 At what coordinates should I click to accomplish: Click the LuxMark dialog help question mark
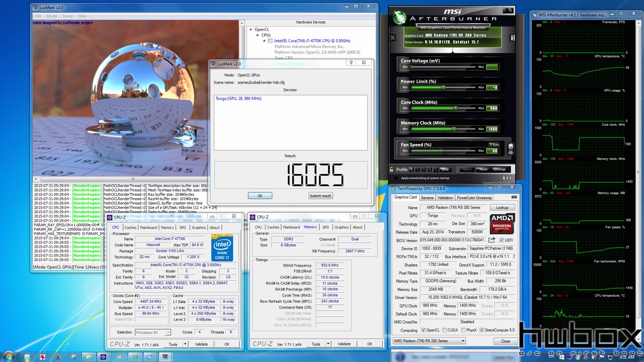pyautogui.click(x=351, y=63)
